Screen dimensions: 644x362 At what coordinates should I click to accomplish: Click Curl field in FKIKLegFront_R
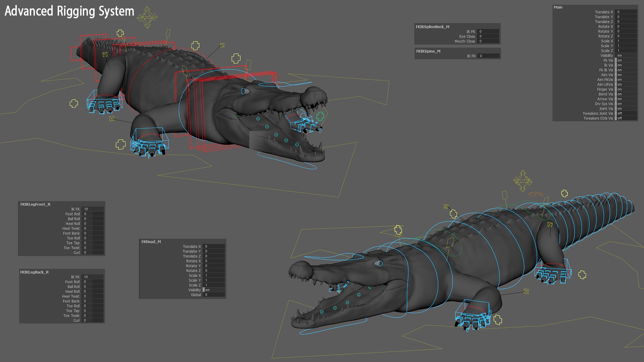93,252
